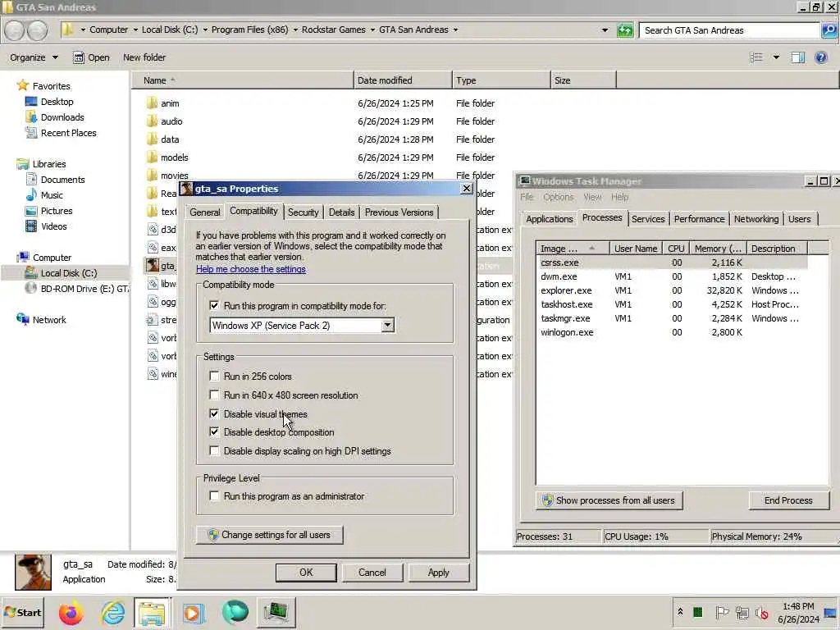Open the Windows XP compatibility mode dropdown
This screenshot has height=630, width=840.
387,325
